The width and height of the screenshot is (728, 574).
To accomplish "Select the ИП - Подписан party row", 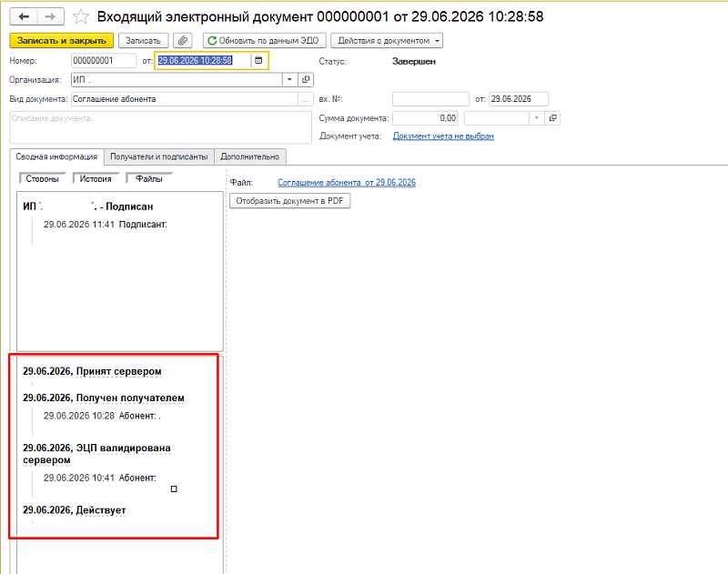I will 88,206.
